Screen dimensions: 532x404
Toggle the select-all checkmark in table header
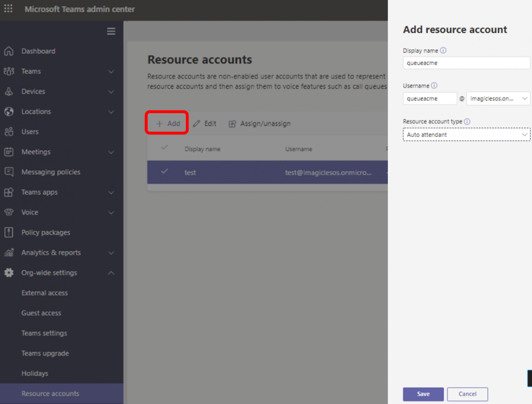click(x=164, y=148)
